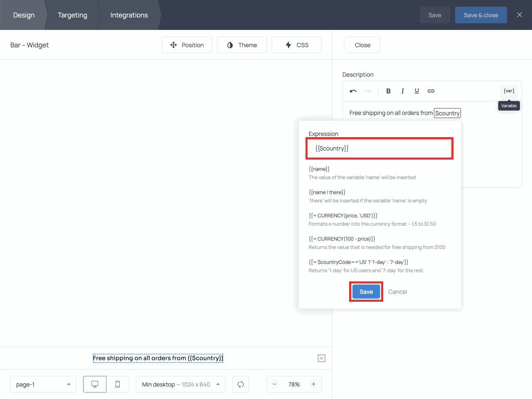Switch to the Integrations tab
The image size is (532, 399).
point(129,15)
